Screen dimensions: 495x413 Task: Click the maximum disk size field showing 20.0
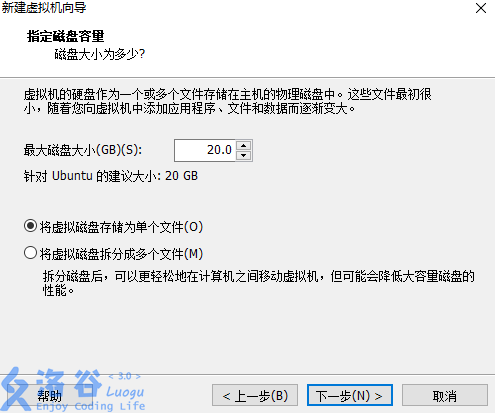click(x=205, y=150)
